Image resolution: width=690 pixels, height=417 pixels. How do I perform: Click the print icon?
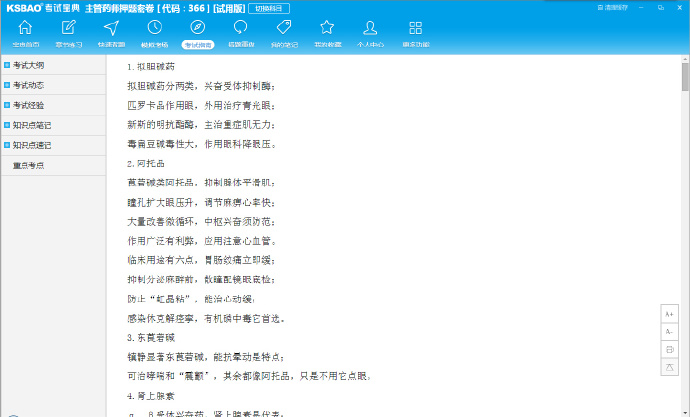669,349
